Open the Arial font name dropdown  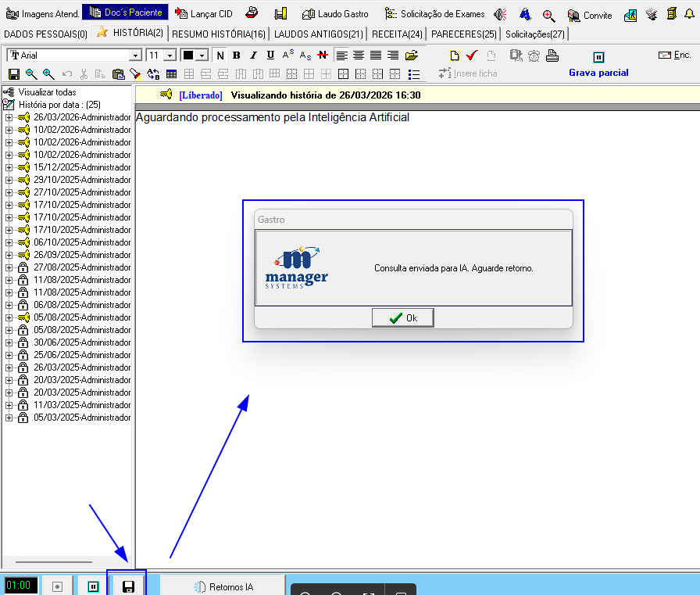click(136, 56)
